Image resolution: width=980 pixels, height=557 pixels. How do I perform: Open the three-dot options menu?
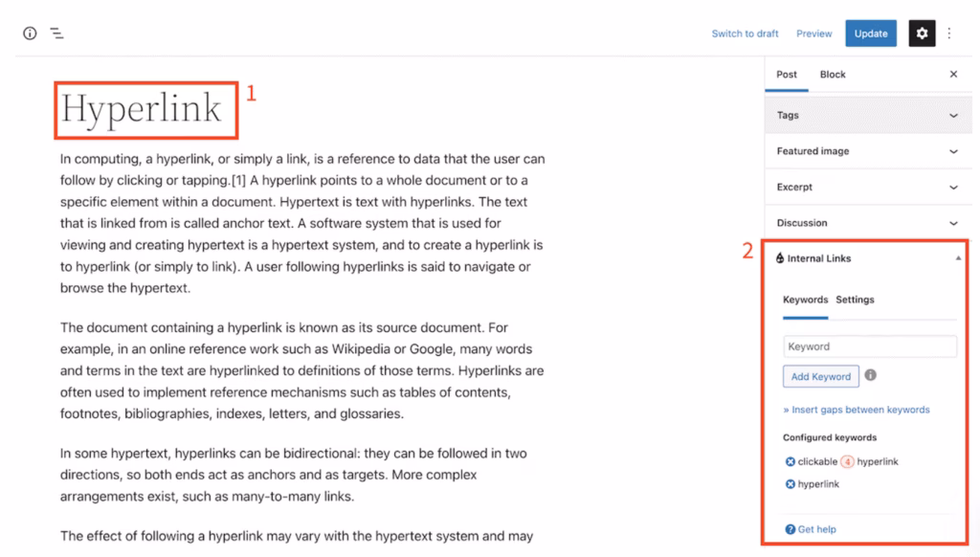[x=949, y=33]
